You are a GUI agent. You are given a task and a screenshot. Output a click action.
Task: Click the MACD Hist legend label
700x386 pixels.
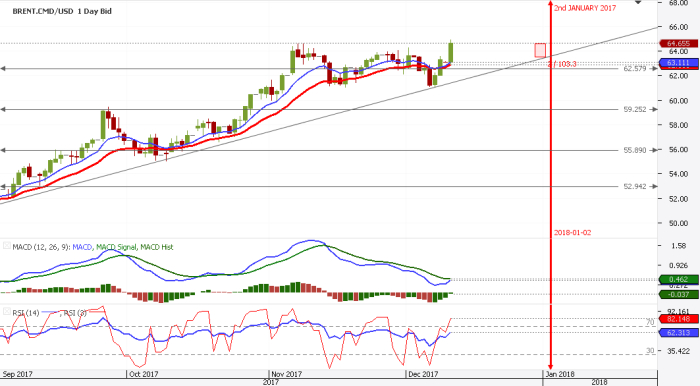click(157, 247)
